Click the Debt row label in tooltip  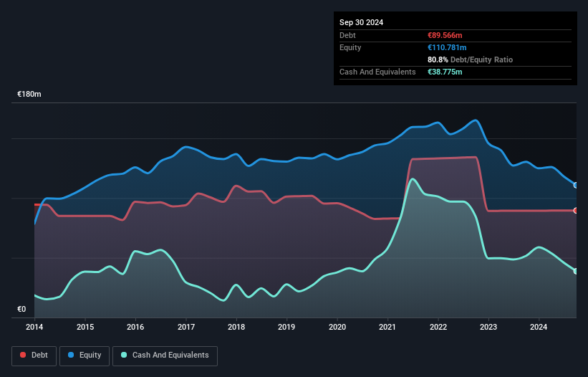point(347,35)
